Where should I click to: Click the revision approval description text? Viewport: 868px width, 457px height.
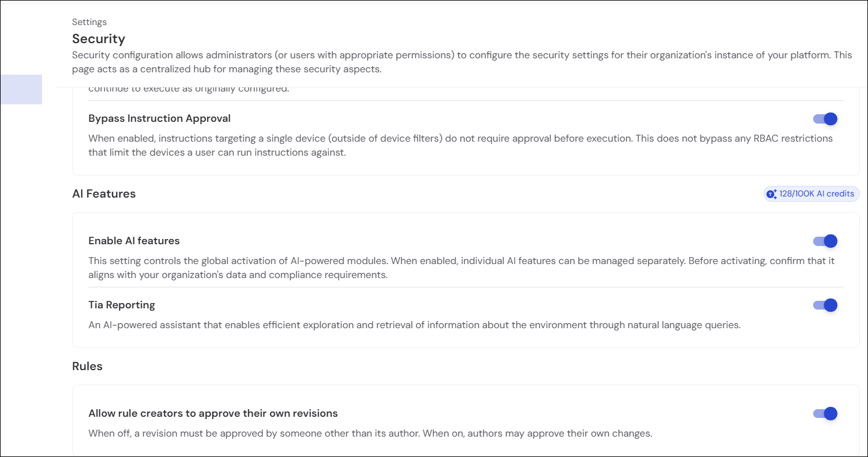[370, 434]
